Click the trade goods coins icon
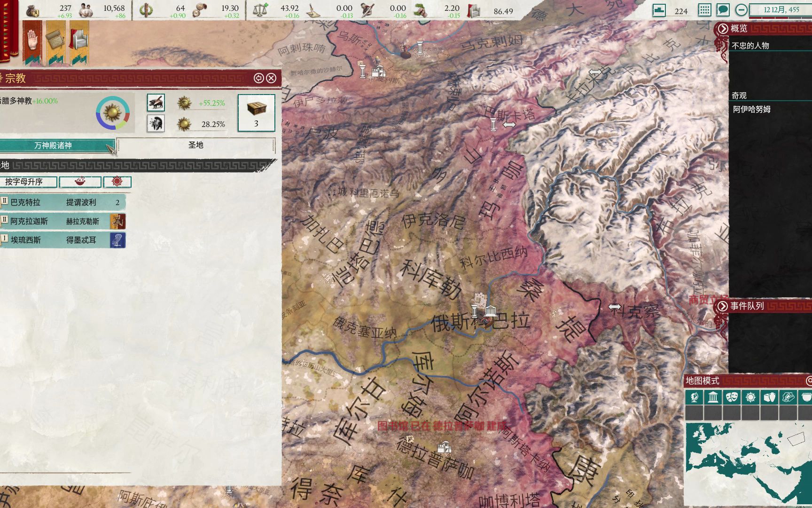Screen dimensions: 812x508 [x=200, y=10]
